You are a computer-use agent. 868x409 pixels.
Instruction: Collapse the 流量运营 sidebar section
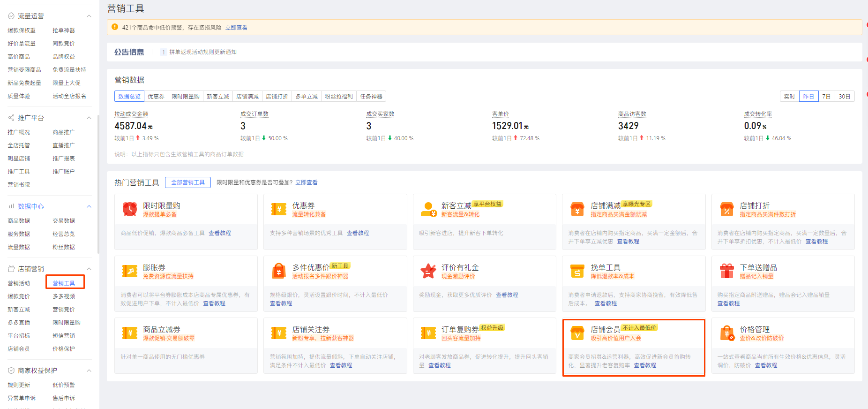(x=89, y=16)
